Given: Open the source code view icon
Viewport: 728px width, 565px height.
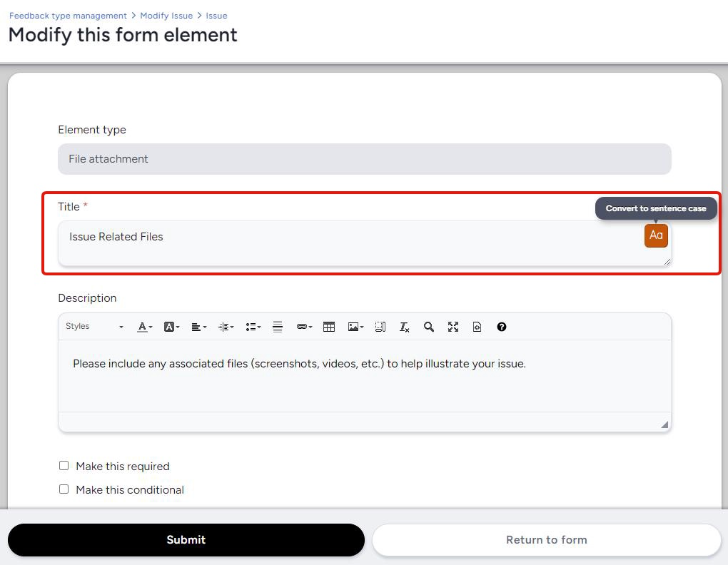Looking at the screenshot, I should point(477,327).
